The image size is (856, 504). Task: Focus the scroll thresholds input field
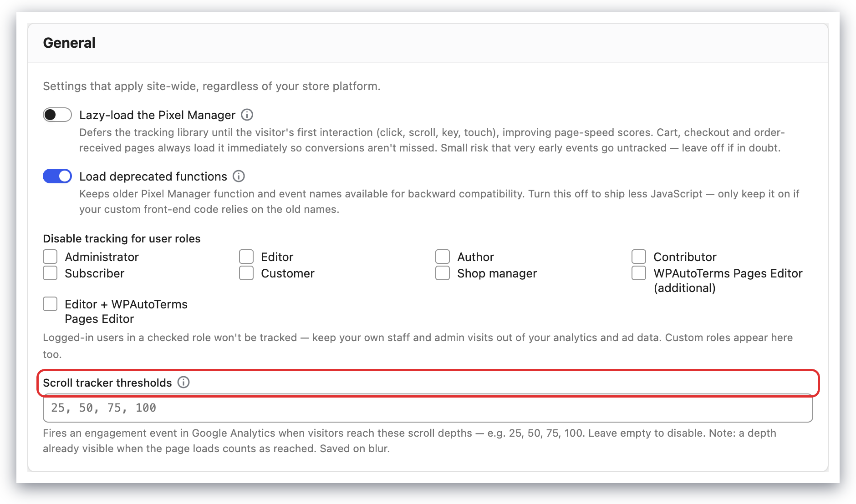pos(428,408)
